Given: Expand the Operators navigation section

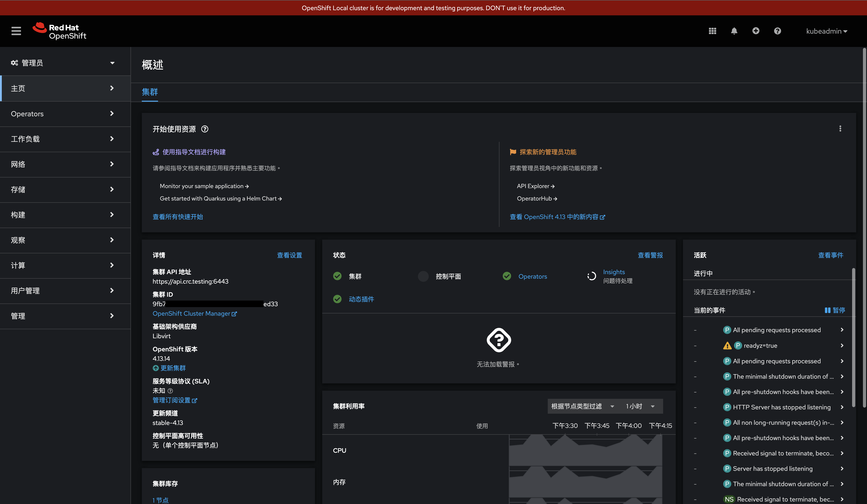Looking at the screenshot, I should coord(63,114).
